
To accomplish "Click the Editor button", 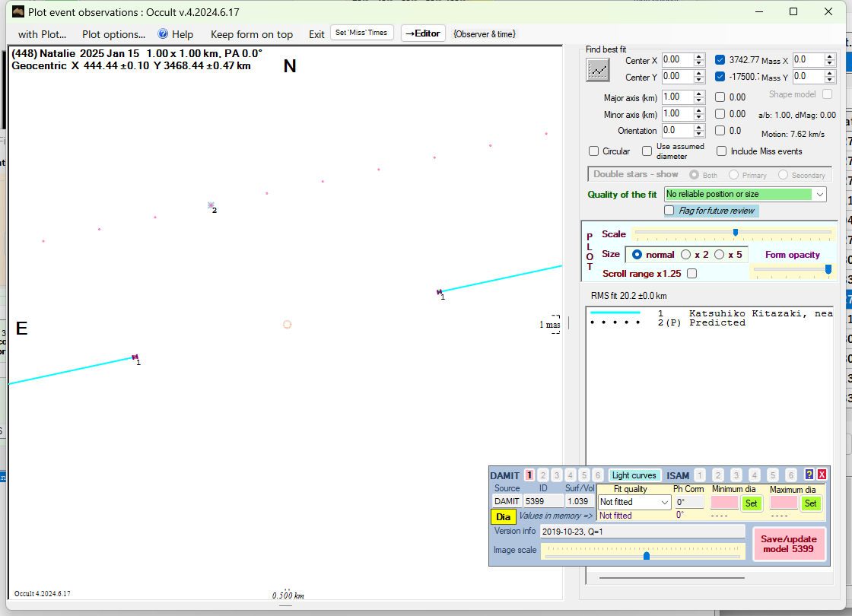I will pos(423,33).
